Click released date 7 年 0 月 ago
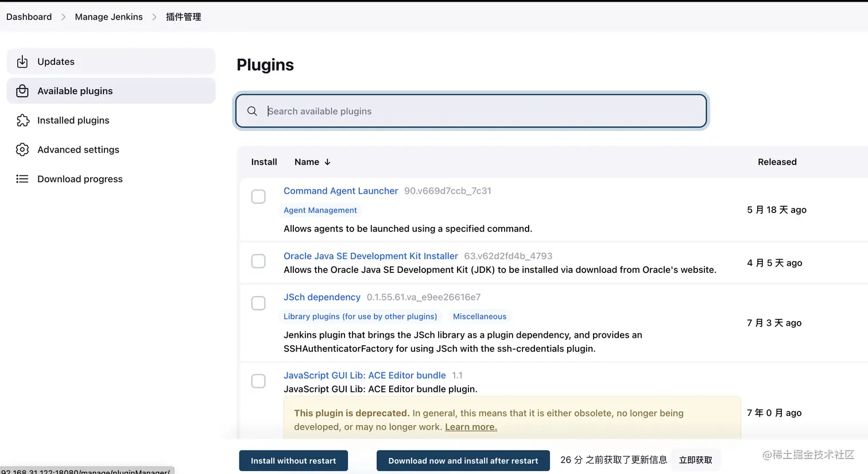 coord(774,413)
